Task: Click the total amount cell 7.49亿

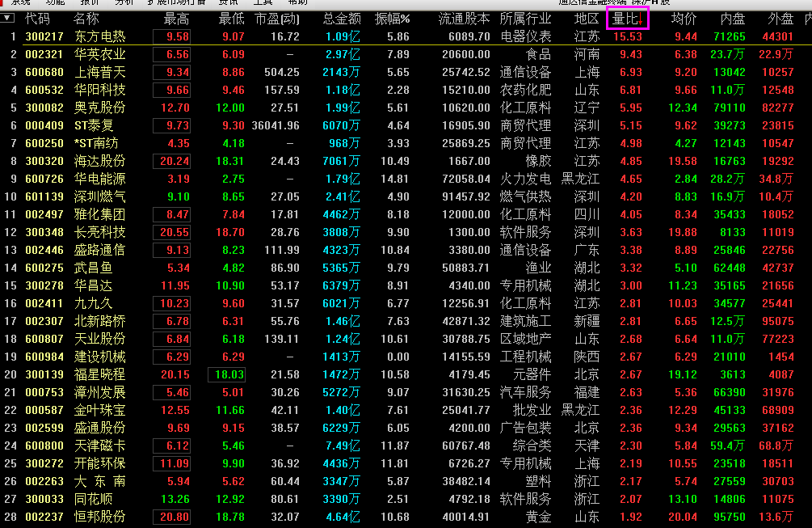Action: pyautogui.click(x=341, y=446)
